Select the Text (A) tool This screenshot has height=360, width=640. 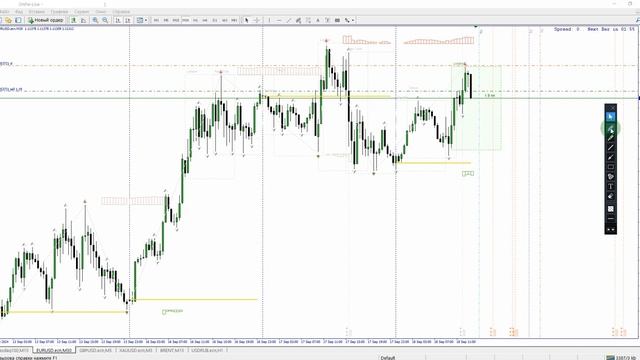click(318, 20)
